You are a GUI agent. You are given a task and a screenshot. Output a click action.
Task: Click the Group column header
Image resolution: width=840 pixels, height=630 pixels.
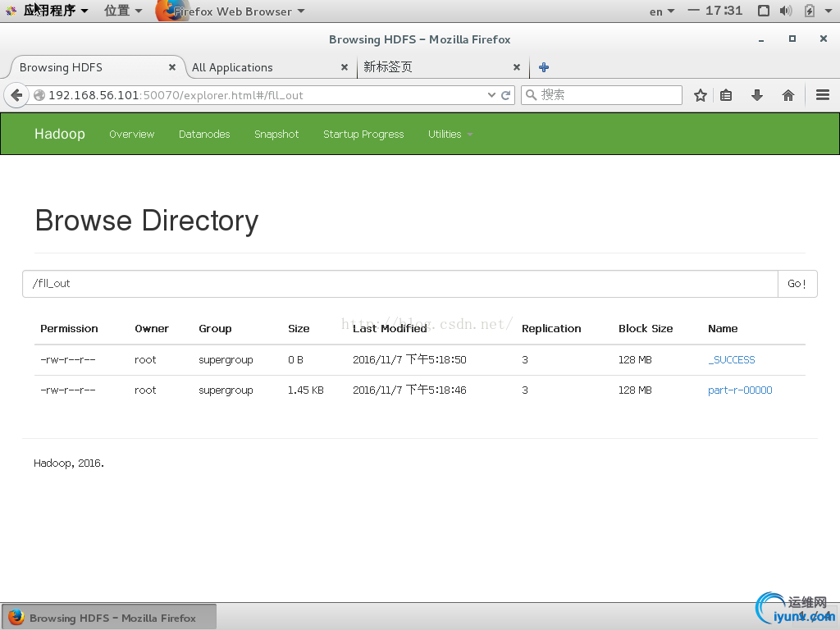(215, 328)
